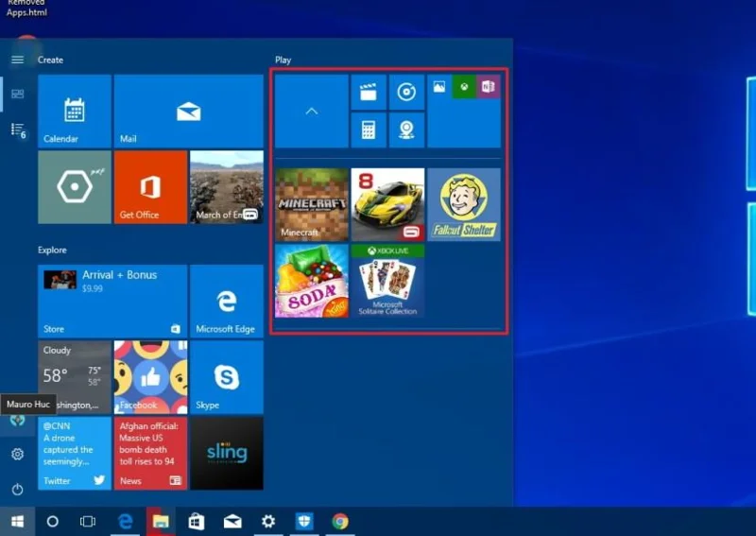Open Edge from the taskbar
The height and width of the screenshot is (536, 756).
click(x=126, y=522)
